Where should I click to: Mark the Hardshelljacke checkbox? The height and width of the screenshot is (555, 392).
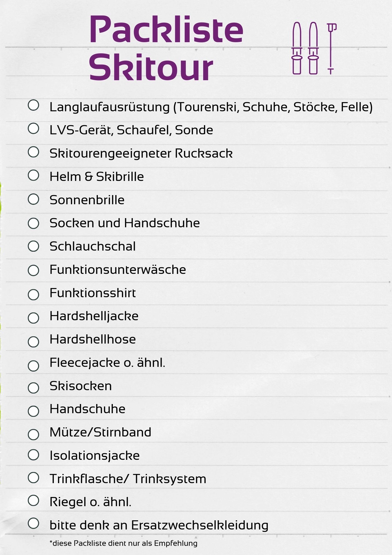(34, 318)
